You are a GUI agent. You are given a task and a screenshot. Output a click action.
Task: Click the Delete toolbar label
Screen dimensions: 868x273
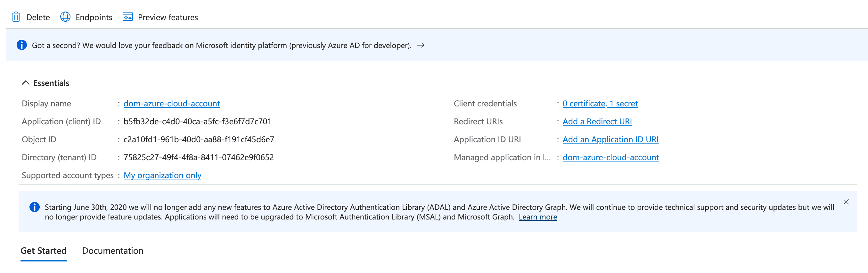(38, 17)
